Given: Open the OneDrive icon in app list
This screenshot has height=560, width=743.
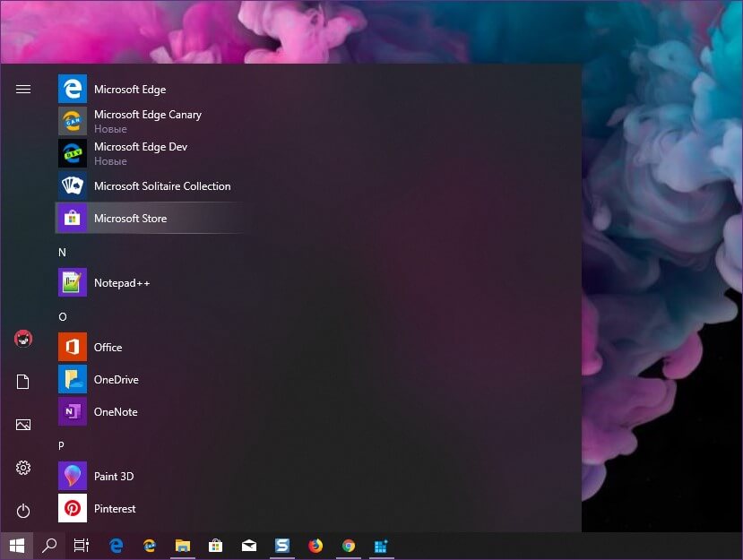Looking at the screenshot, I should coord(73,379).
